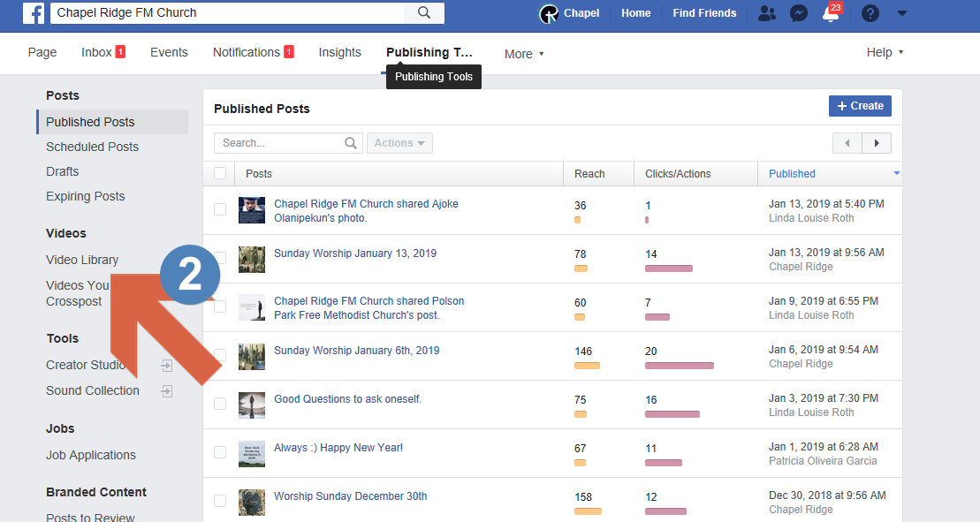The image size is (980, 522).
Task: Open Good Questions to ask oneself post
Action: 347,399
